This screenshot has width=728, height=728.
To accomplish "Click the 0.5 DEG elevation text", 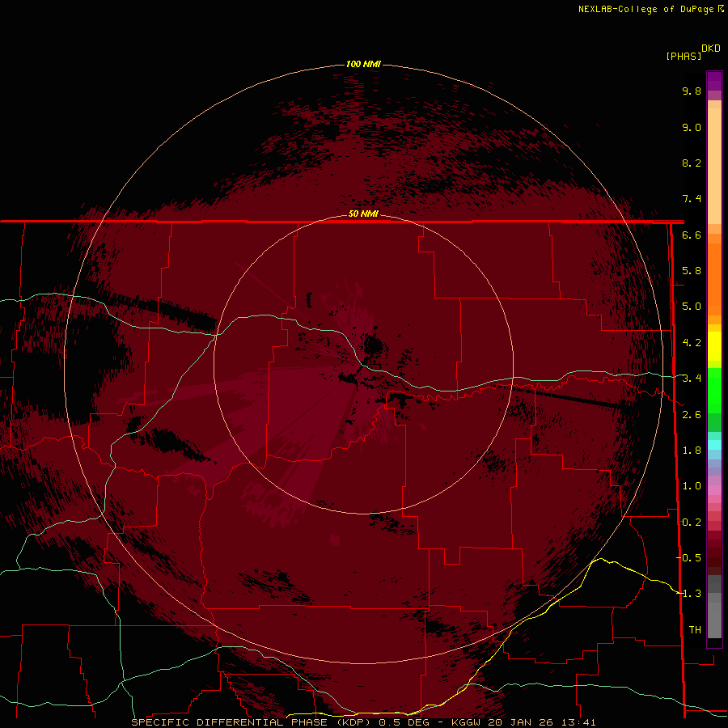I will pos(404,722).
